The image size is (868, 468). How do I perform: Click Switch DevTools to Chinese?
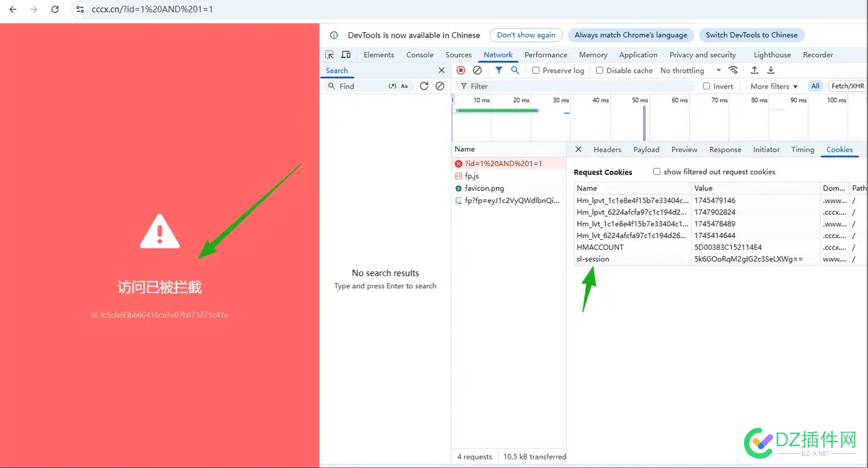coord(751,35)
